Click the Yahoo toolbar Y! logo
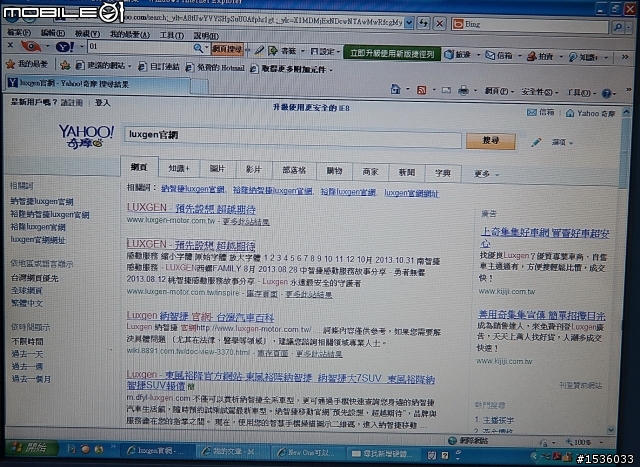This screenshot has height=467, width=640. [x=64, y=47]
